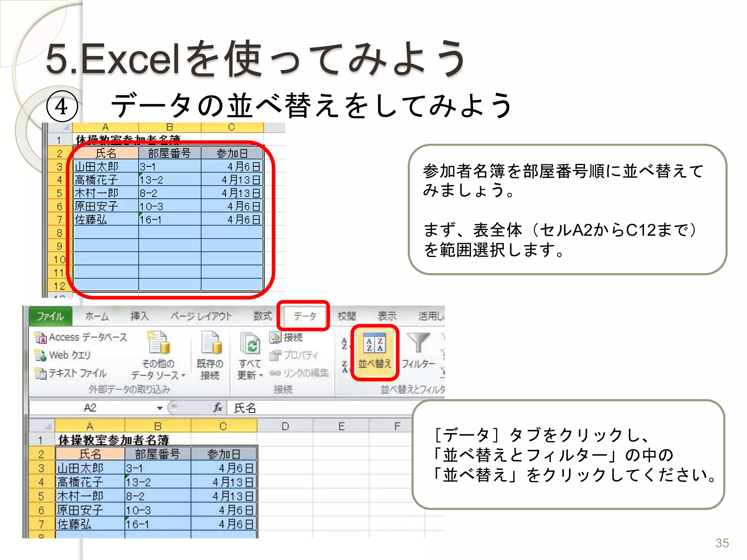This screenshot has width=747, height=560.
Task: Expand the Name Box dropdown arrow
Action: [x=160, y=408]
